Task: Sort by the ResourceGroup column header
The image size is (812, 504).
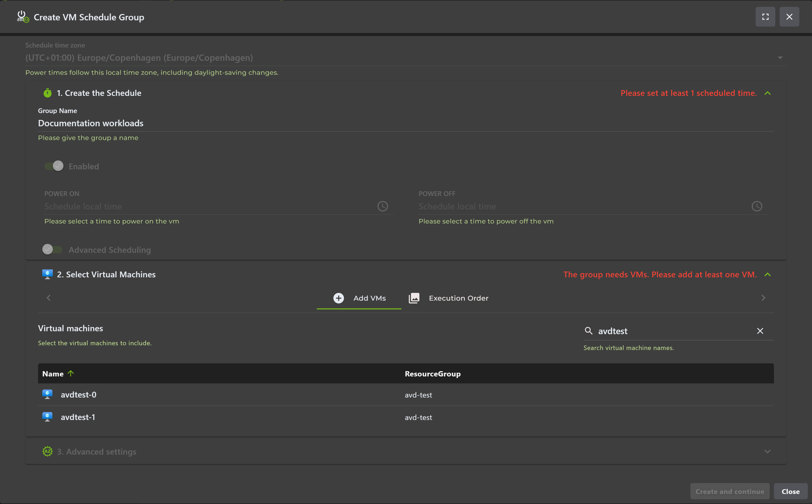Action: [432, 374]
